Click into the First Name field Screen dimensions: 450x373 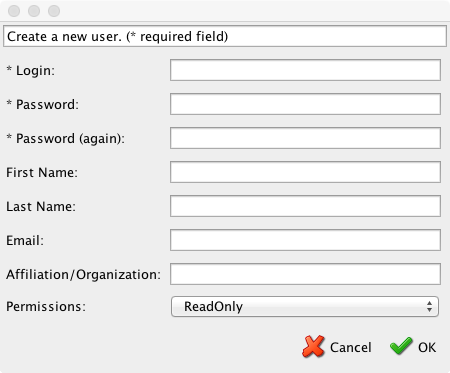pyautogui.click(x=305, y=172)
